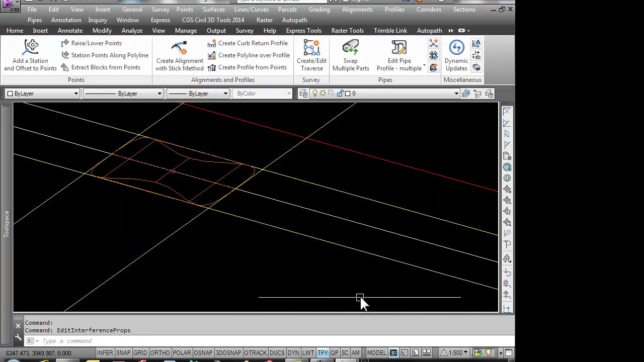The image size is (644, 362).
Task: Toggle GRID display
Action: (140, 353)
